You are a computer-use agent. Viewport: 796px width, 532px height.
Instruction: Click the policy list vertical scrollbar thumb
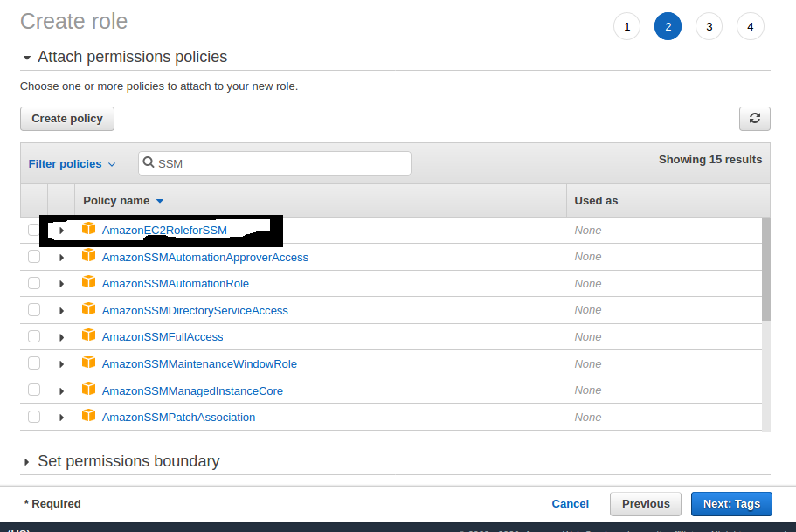pos(766,269)
